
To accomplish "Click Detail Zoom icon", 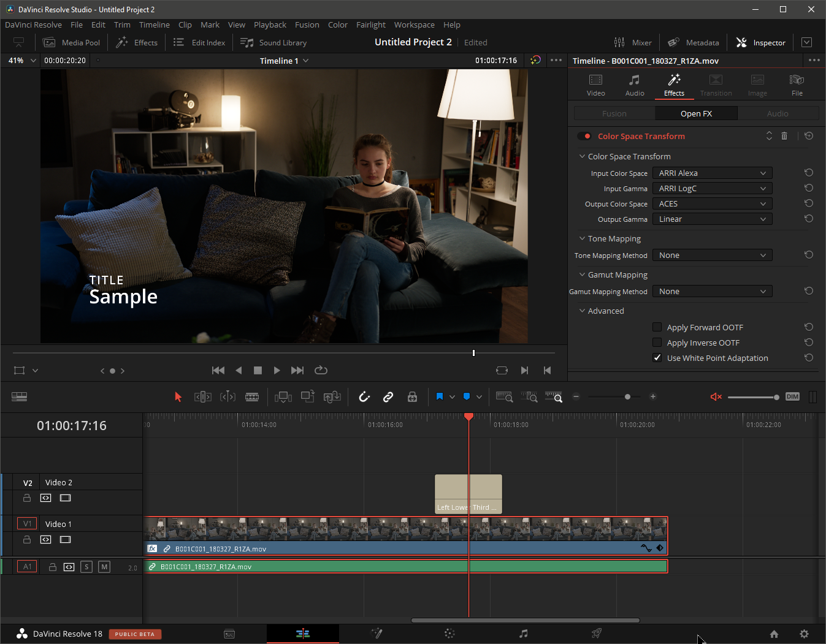I will tap(529, 397).
